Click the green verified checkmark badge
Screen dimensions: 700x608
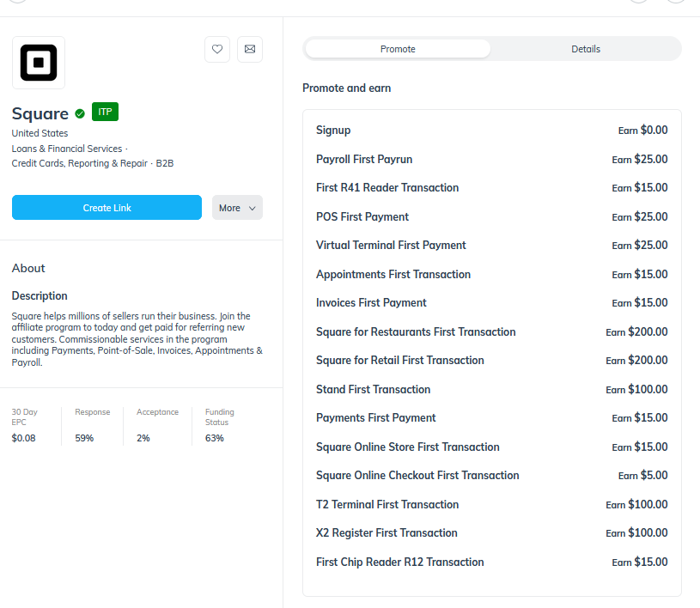[80, 113]
